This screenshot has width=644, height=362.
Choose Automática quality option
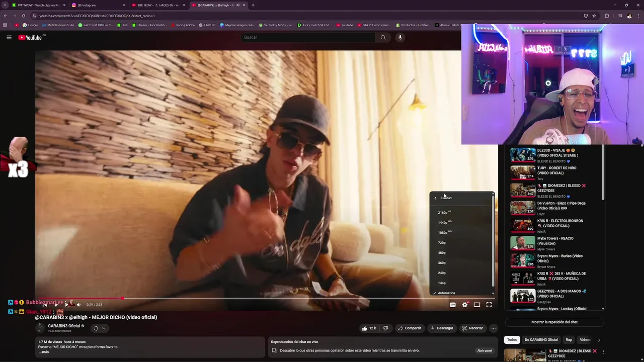[461, 293]
